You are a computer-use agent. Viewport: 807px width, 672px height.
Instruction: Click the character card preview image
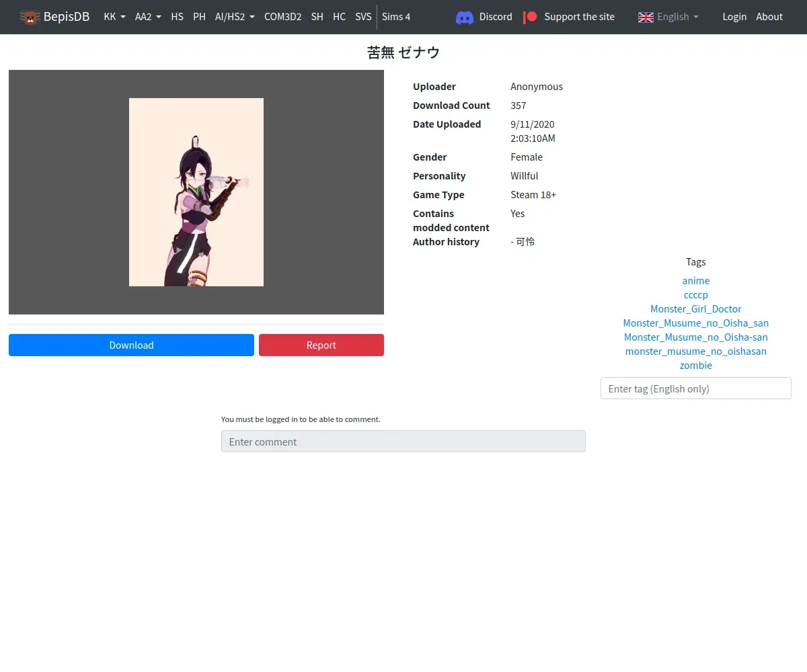click(x=196, y=192)
